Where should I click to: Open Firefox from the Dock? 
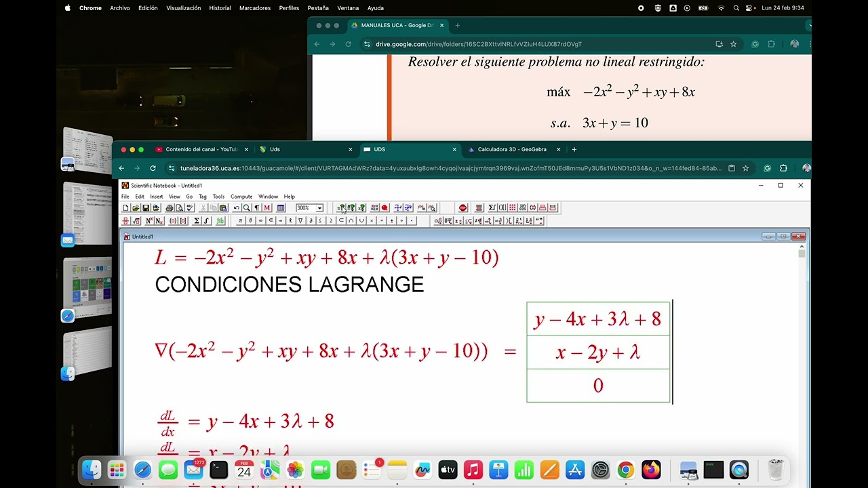click(651, 470)
